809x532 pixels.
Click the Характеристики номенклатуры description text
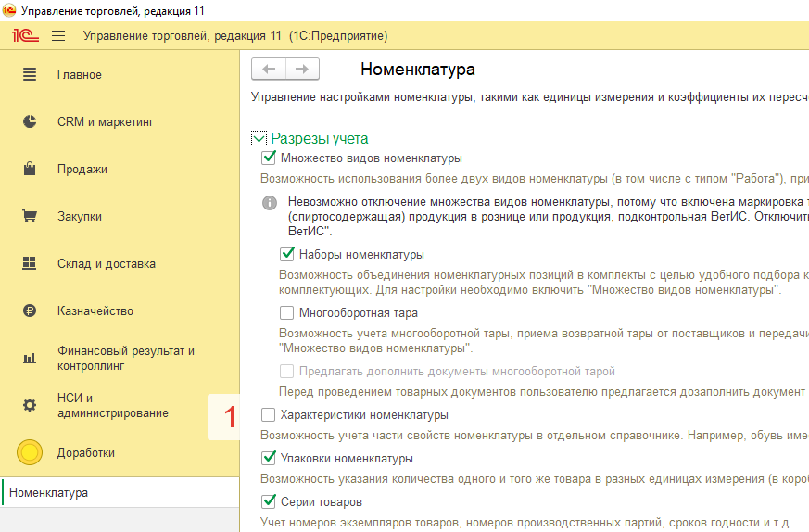(x=535, y=436)
